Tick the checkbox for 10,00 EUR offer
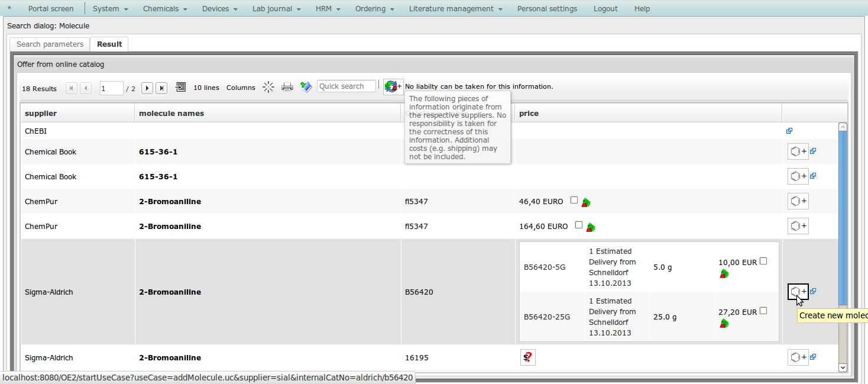The image size is (868, 384). (763, 261)
